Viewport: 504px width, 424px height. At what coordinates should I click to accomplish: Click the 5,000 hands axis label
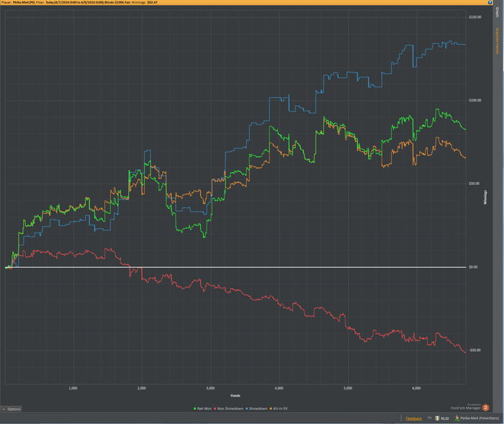coord(348,388)
